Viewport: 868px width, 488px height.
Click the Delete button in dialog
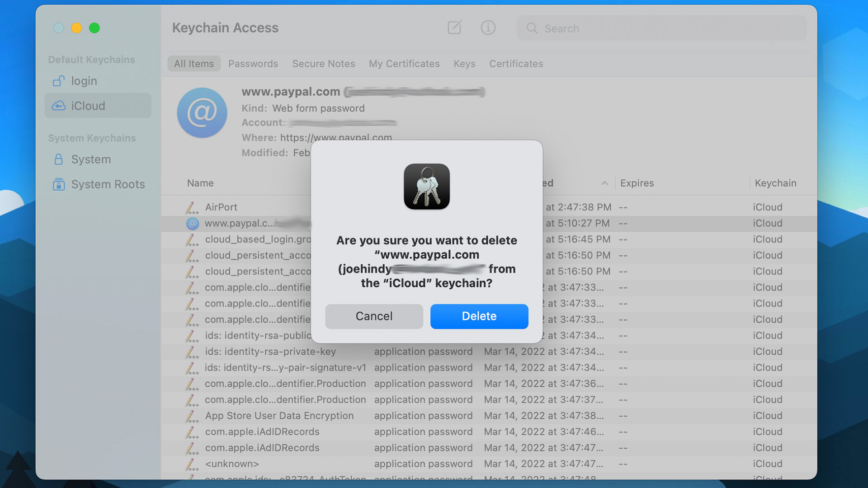click(479, 316)
